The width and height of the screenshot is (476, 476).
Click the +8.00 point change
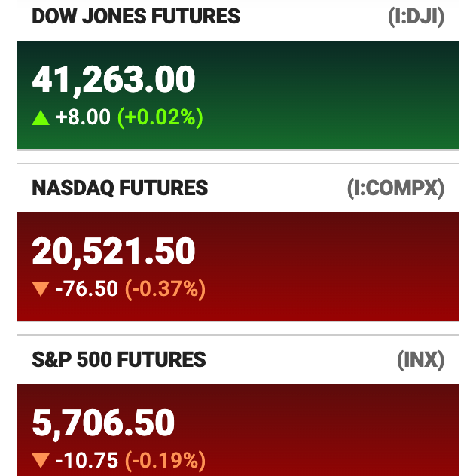tap(83, 117)
